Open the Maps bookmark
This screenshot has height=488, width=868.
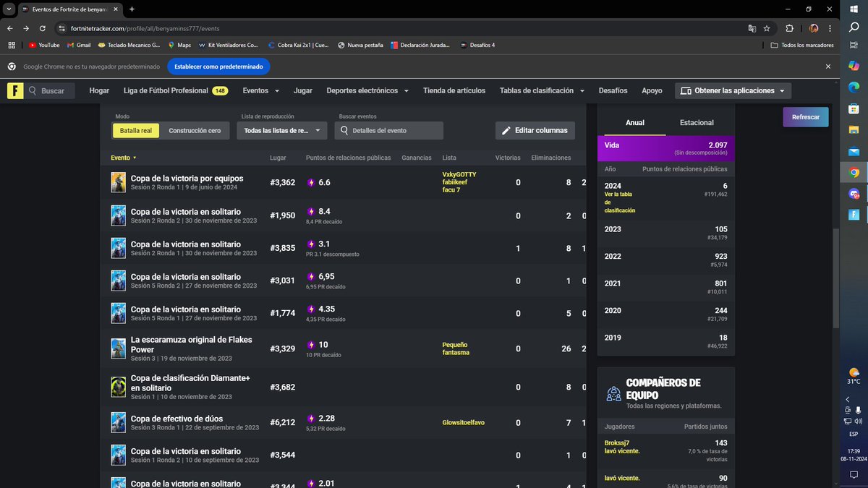coord(179,45)
